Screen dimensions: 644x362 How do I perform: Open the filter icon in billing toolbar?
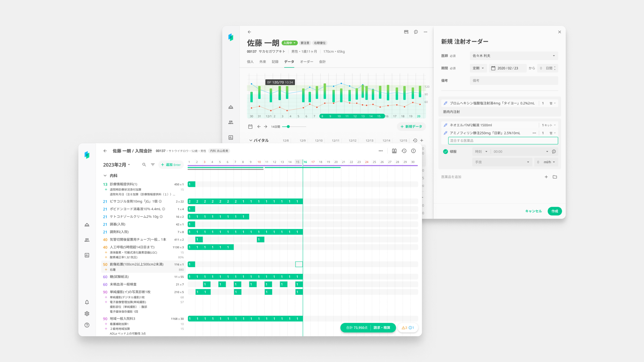pyautogui.click(x=153, y=165)
